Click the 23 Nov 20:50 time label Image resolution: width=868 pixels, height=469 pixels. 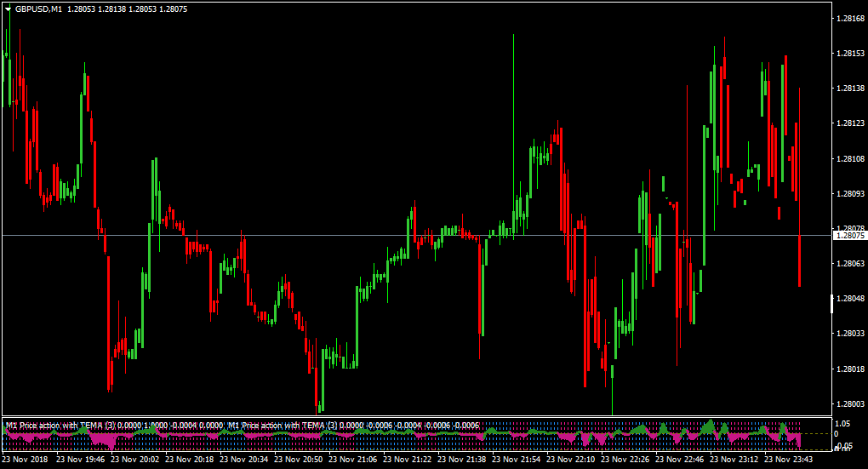click(x=298, y=459)
